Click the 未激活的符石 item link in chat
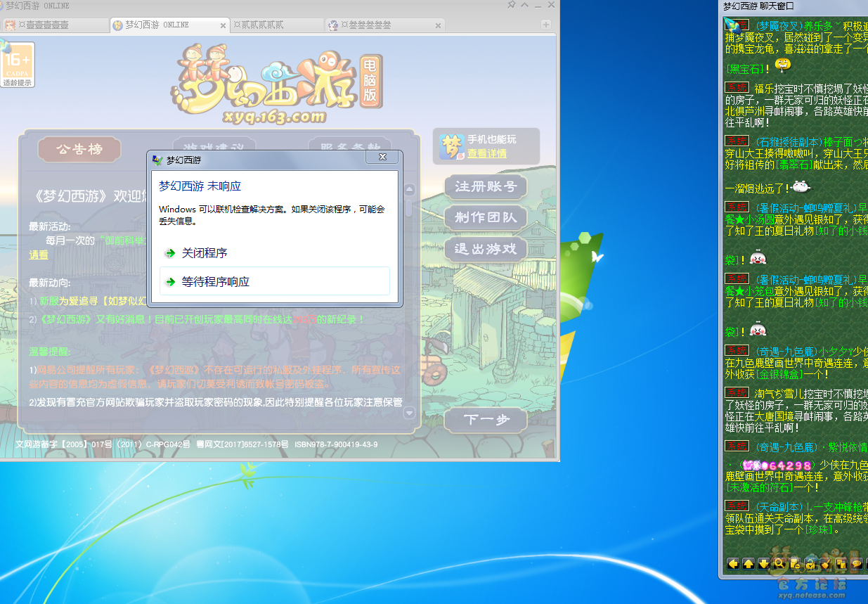868x604 pixels. coord(760,487)
